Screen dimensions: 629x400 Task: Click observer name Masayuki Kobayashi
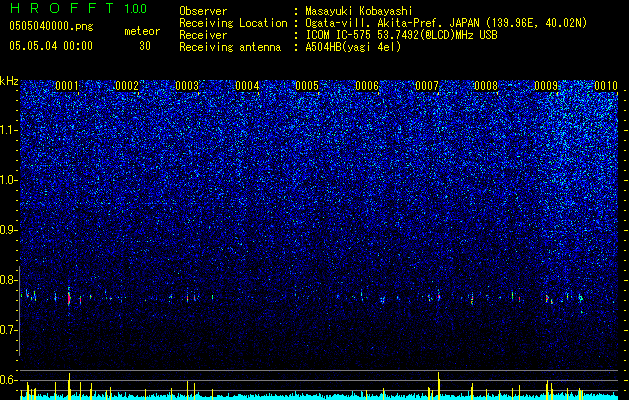pyautogui.click(x=359, y=11)
